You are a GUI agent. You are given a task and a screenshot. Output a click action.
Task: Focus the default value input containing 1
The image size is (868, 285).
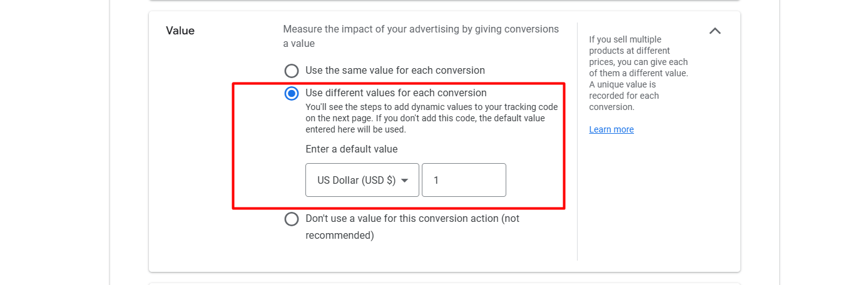[x=463, y=180]
